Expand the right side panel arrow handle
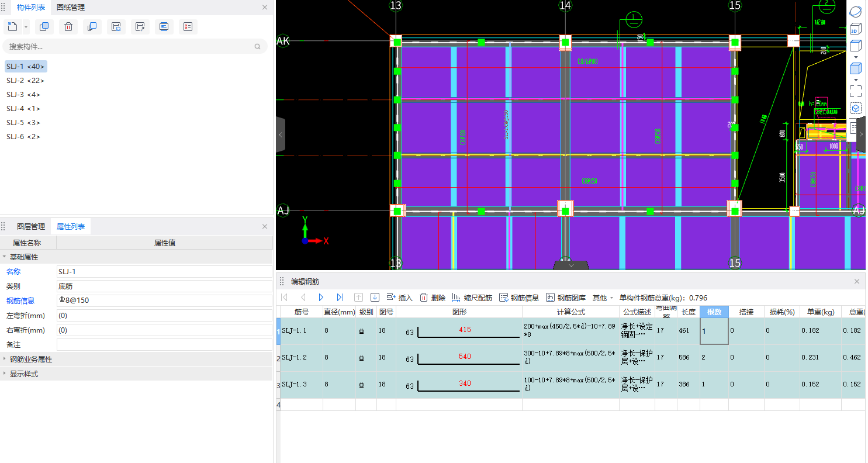Viewport: 868px width, 463px height. coord(861,134)
